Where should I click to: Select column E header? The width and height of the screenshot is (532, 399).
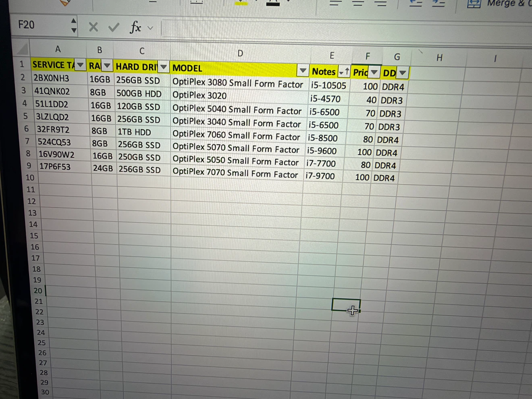[332, 56]
